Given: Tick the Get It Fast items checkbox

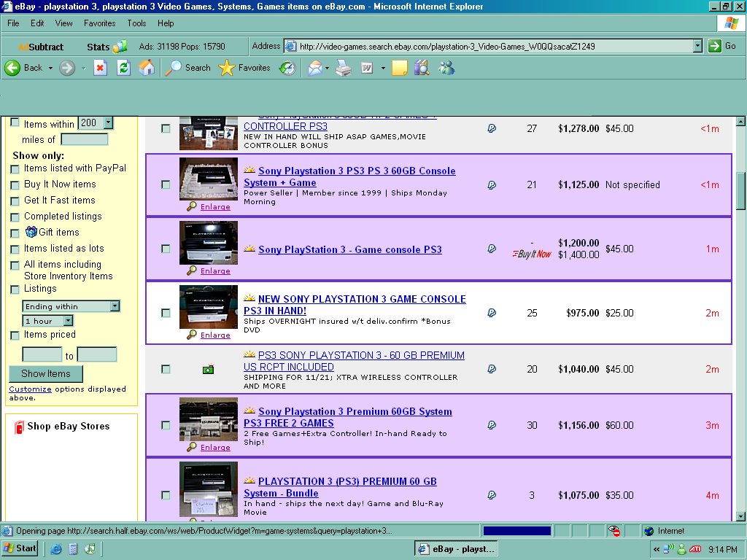Looking at the screenshot, I should coord(15,201).
